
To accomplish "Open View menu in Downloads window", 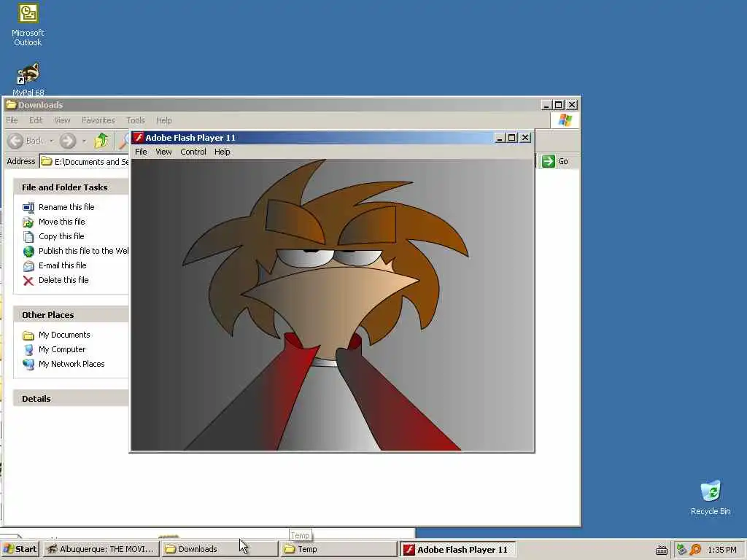I will (x=62, y=120).
